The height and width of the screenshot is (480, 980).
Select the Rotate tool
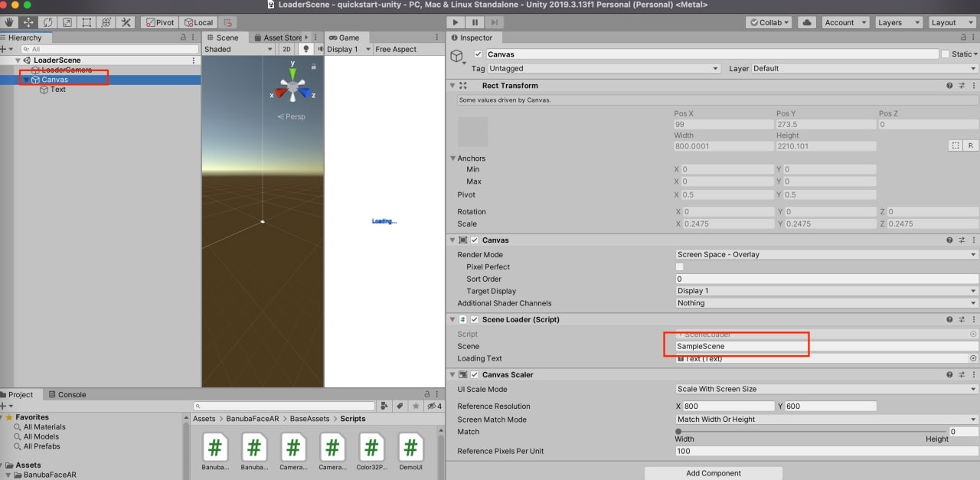pyautogui.click(x=47, y=22)
